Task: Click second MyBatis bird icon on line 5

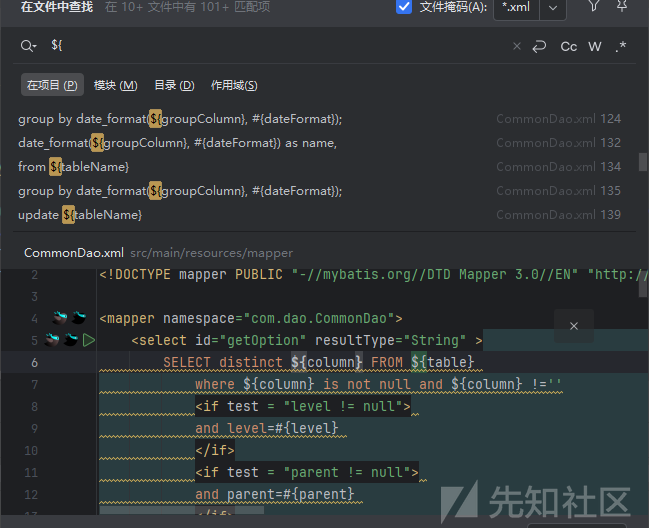Action: [71, 340]
